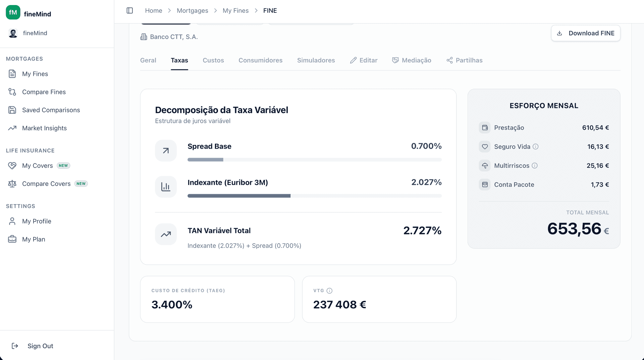Open Compare Fines in sidebar
The height and width of the screenshot is (360, 644).
point(44,92)
